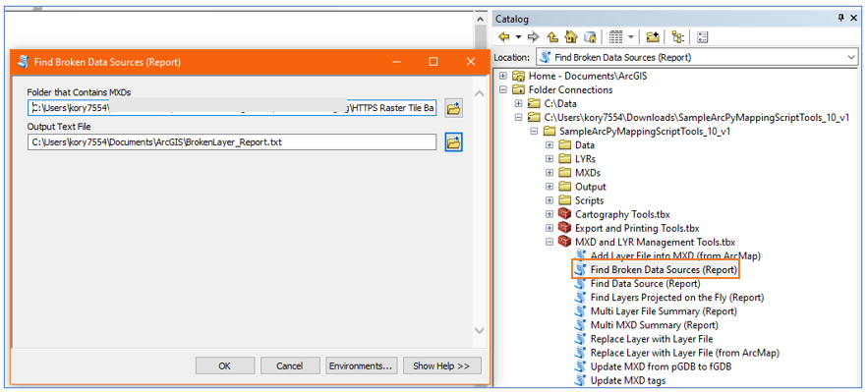Screen dimensions: 868x392
Task: Expand the Data folder
Action: pos(550,144)
